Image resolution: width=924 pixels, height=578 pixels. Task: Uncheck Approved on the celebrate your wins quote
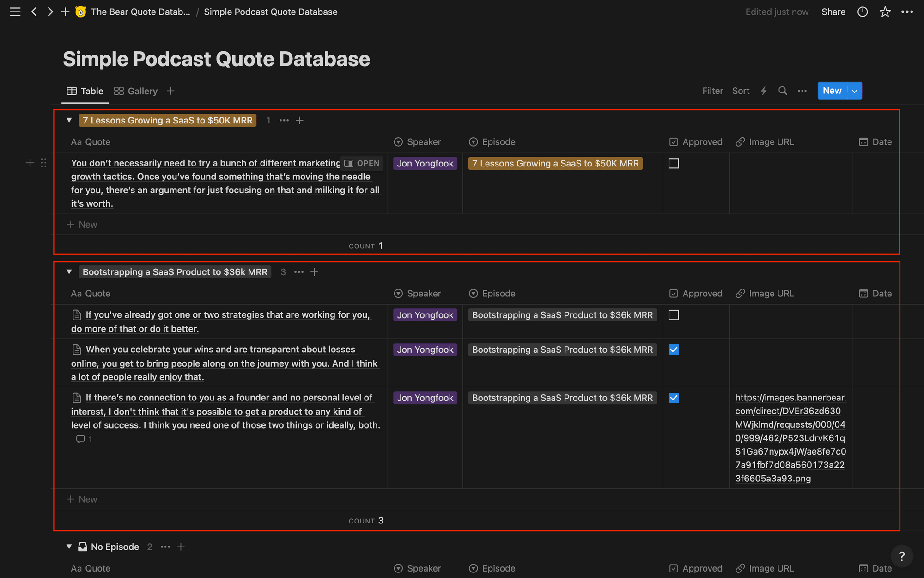(x=674, y=350)
